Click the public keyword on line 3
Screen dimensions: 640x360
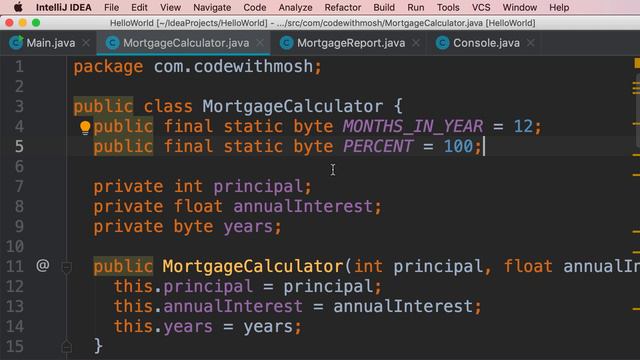[103, 107]
